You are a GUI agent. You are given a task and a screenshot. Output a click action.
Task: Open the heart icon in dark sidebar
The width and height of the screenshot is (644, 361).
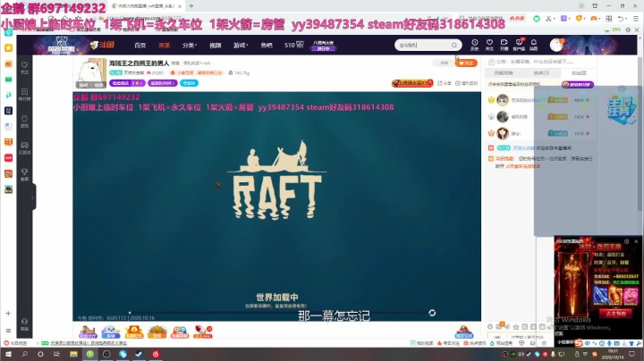(25, 68)
